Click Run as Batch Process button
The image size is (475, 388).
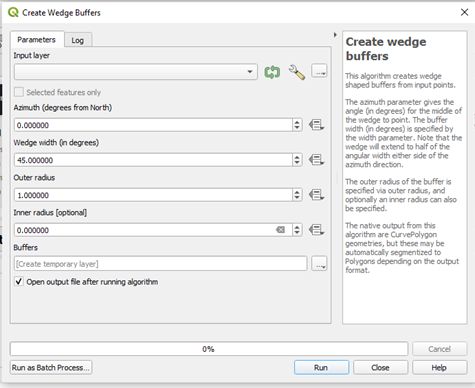coord(51,367)
